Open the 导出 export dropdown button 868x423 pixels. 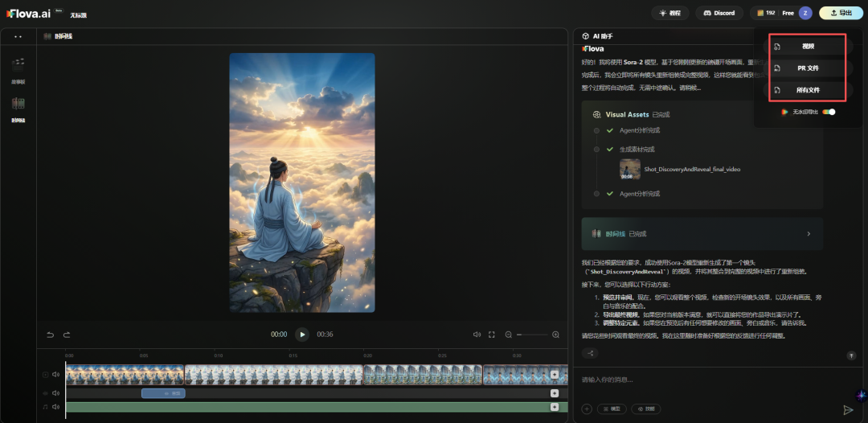840,13
